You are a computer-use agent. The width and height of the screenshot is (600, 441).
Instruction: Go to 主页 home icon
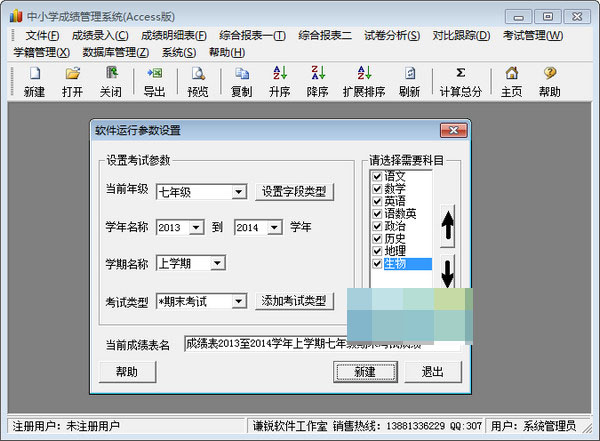tap(512, 74)
